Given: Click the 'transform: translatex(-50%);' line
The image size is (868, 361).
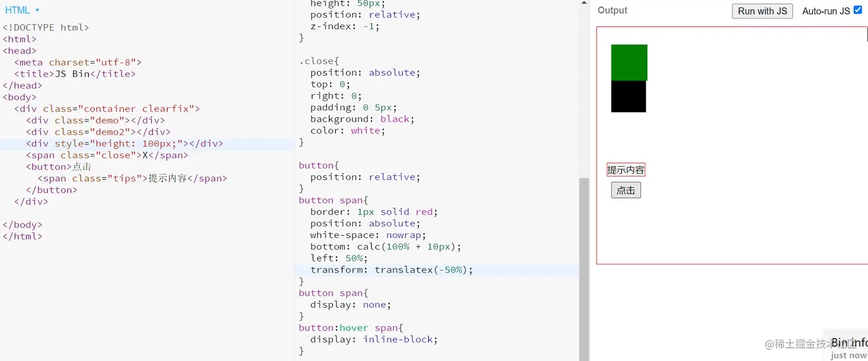Looking at the screenshot, I should click(x=392, y=270).
